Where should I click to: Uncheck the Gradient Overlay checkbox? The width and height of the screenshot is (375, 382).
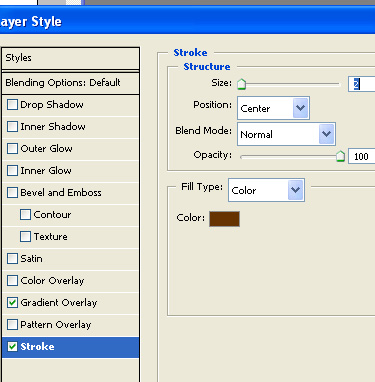click(x=12, y=303)
